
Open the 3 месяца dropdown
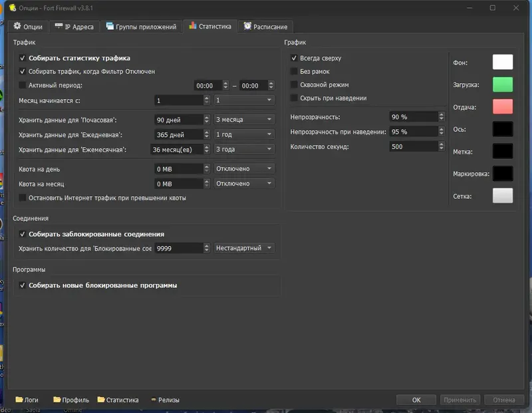pyautogui.click(x=244, y=120)
